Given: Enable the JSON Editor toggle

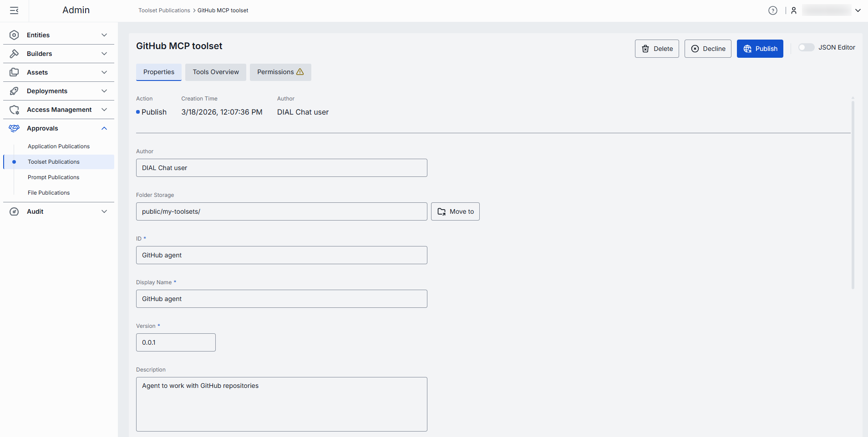Looking at the screenshot, I should (x=806, y=48).
